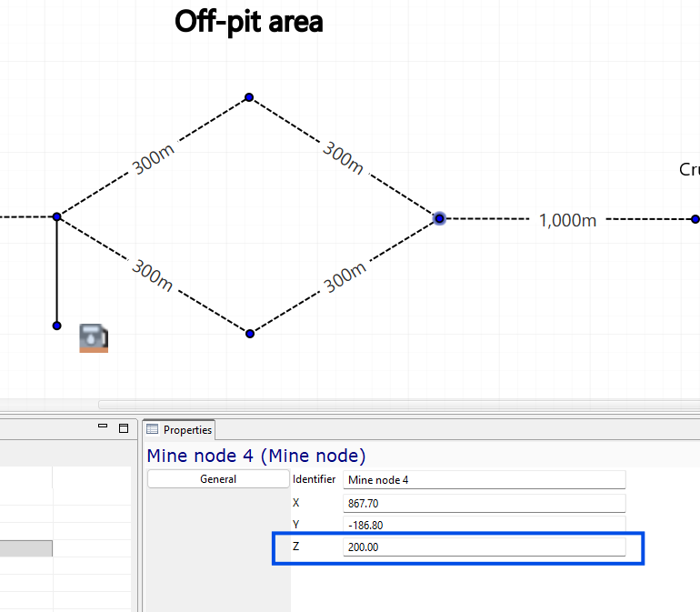Viewport: 700px width, 612px height.
Task: Edit the Z value field 200.00
Action: pyautogui.click(x=484, y=547)
